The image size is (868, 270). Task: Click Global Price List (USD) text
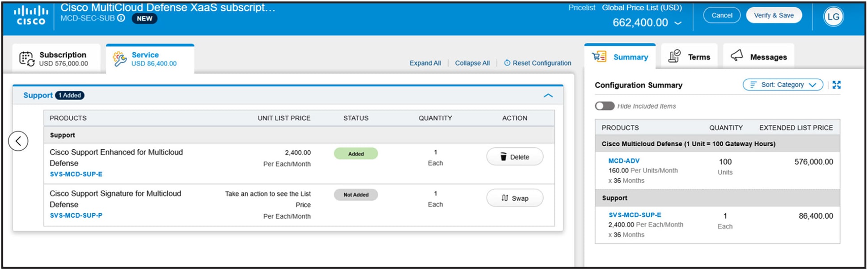click(642, 8)
